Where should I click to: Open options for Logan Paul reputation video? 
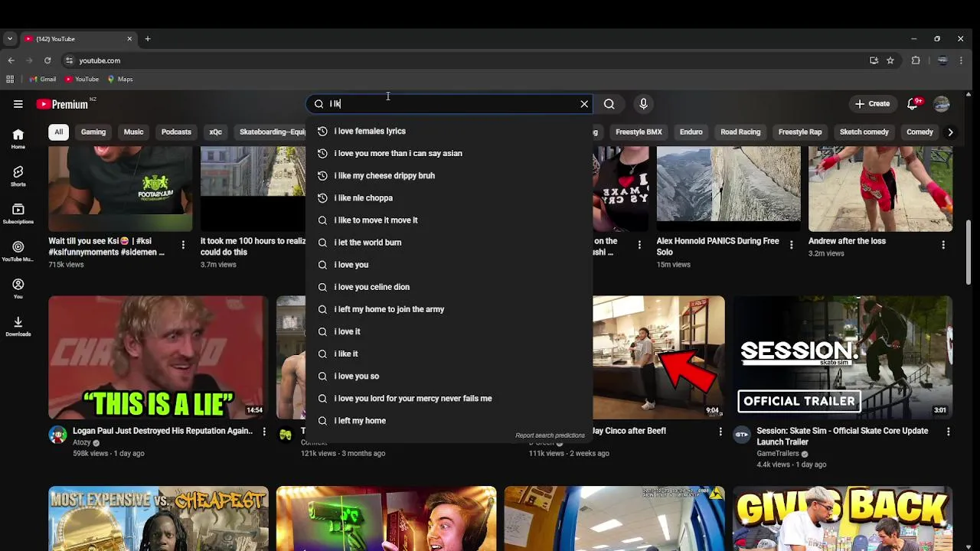(264, 432)
